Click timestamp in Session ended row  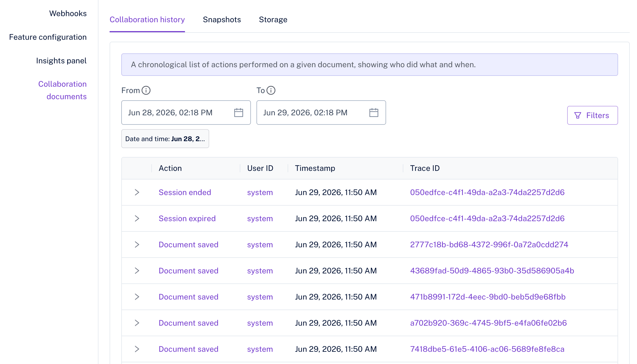pyautogui.click(x=336, y=192)
